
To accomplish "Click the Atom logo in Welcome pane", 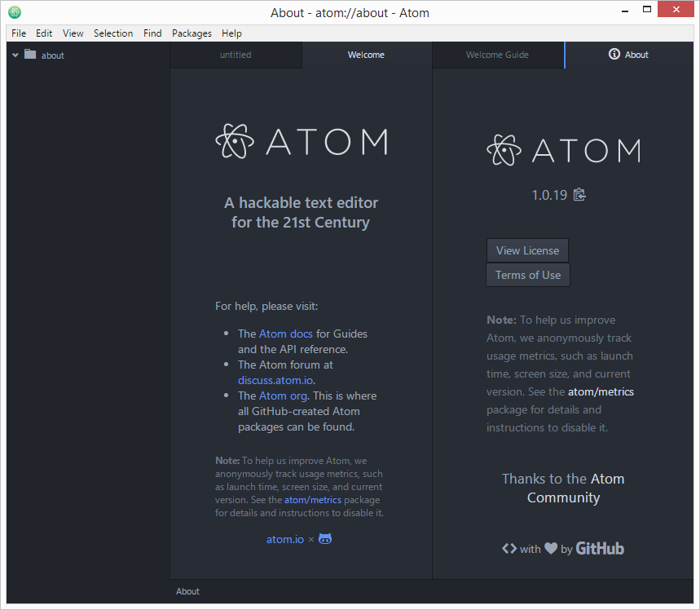I will [x=302, y=141].
